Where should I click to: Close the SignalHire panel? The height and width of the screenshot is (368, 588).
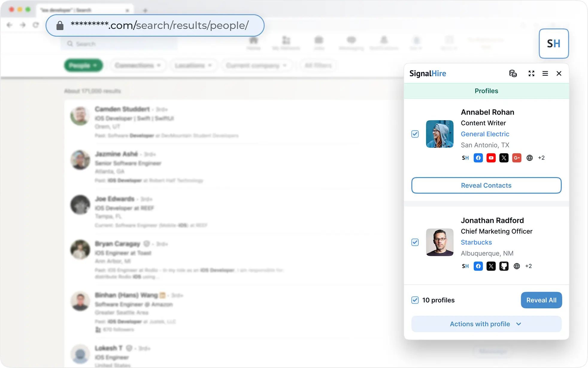[559, 73]
